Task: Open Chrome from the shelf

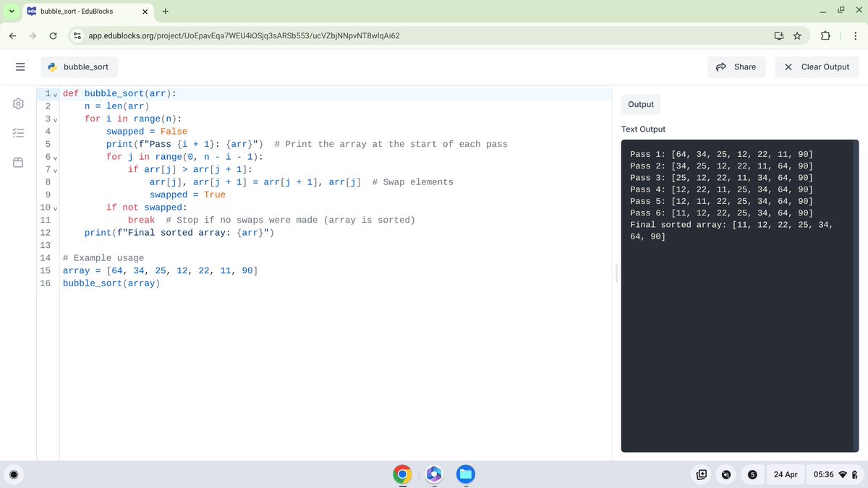Action: (x=403, y=474)
